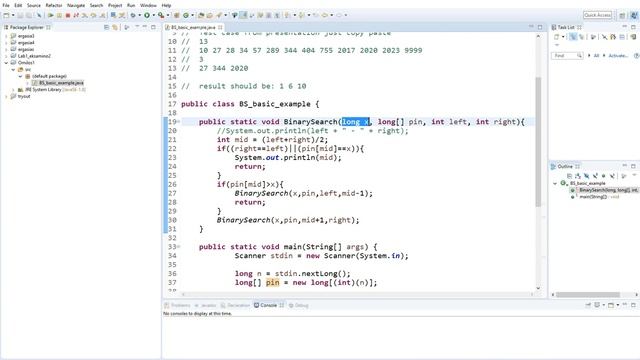
Task: Click the All working set link
Action: tap(596, 56)
